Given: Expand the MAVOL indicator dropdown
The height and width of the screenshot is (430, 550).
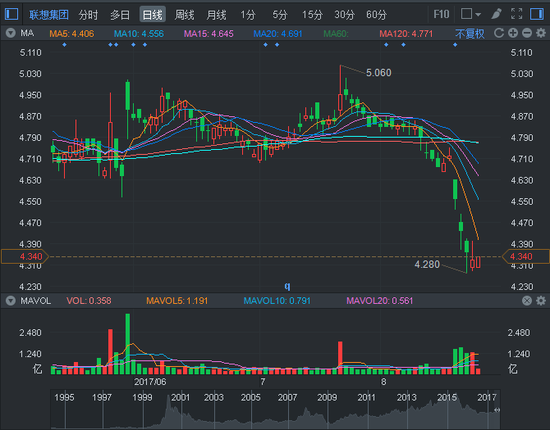Looking at the screenshot, I should click(11, 301).
